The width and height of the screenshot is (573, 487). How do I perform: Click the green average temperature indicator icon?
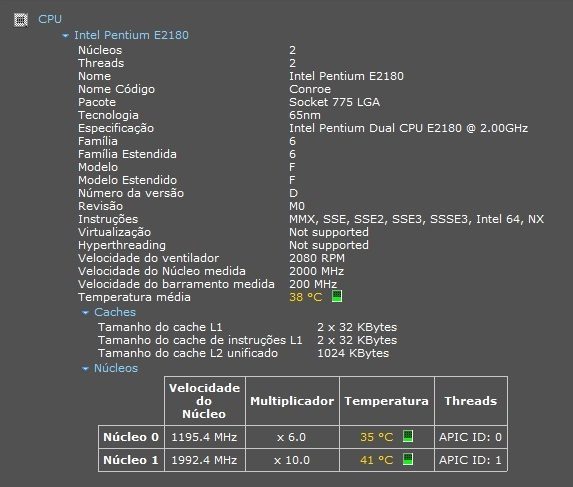(x=337, y=296)
